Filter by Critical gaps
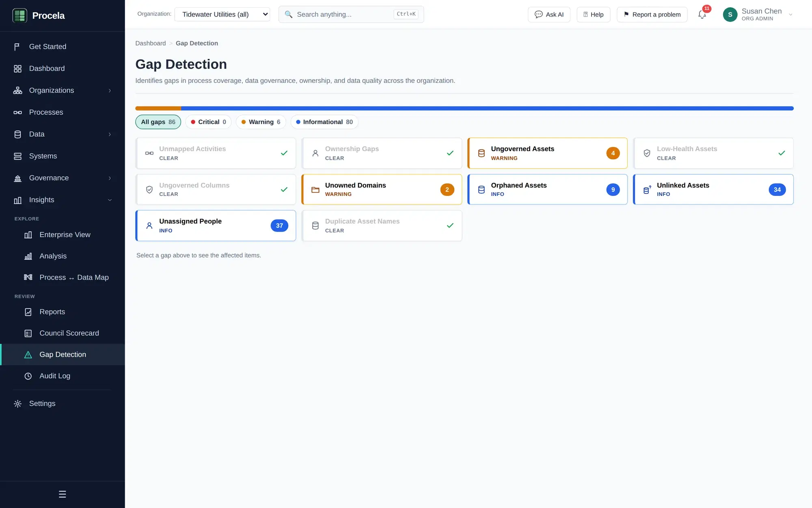Viewport: 812px width, 508px height. click(x=208, y=122)
